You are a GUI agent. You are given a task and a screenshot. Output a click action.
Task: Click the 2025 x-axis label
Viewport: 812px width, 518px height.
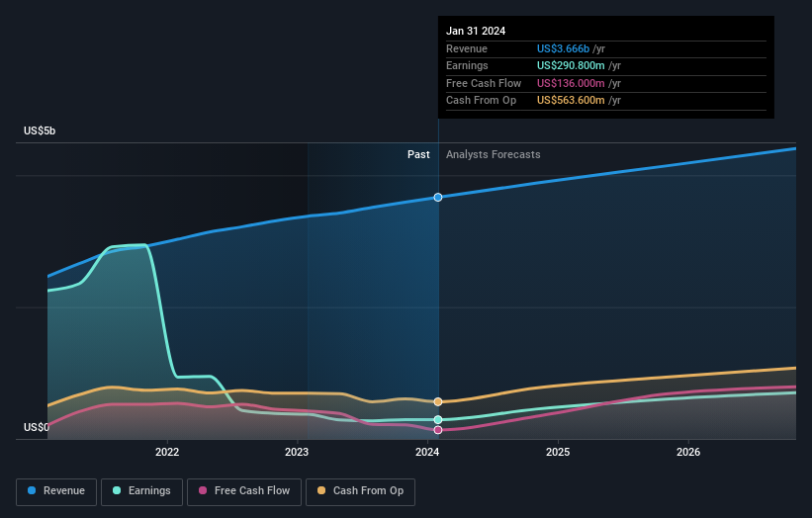558,453
